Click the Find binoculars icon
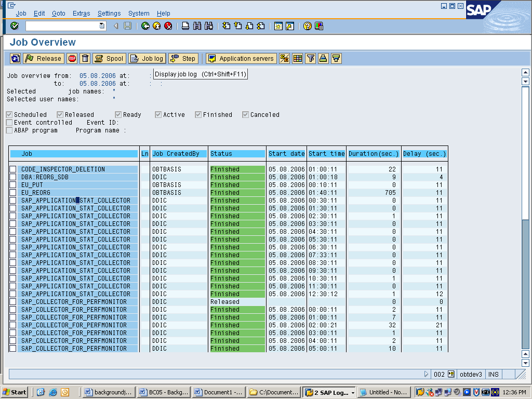The width and height of the screenshot is (532, 399). point(197,26)
